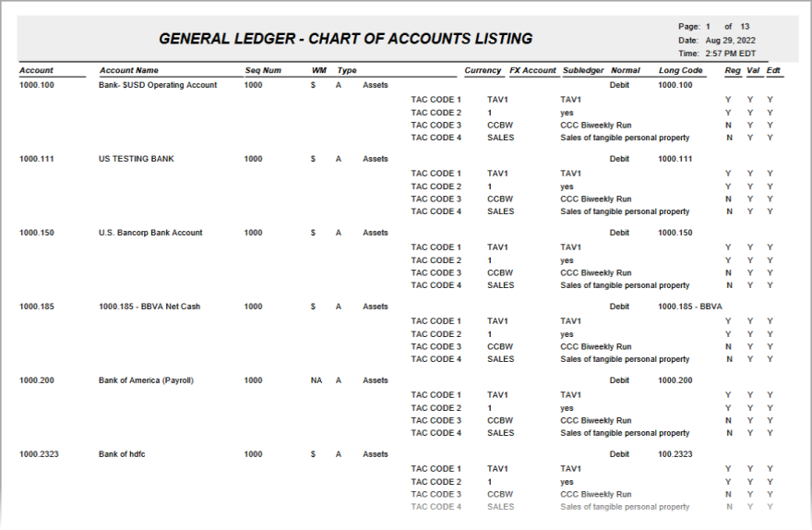Image resolution: width=812 pixels, height=530 pixels.
Task: Select the Seq Num column header
Action: [x=263, y=70]
